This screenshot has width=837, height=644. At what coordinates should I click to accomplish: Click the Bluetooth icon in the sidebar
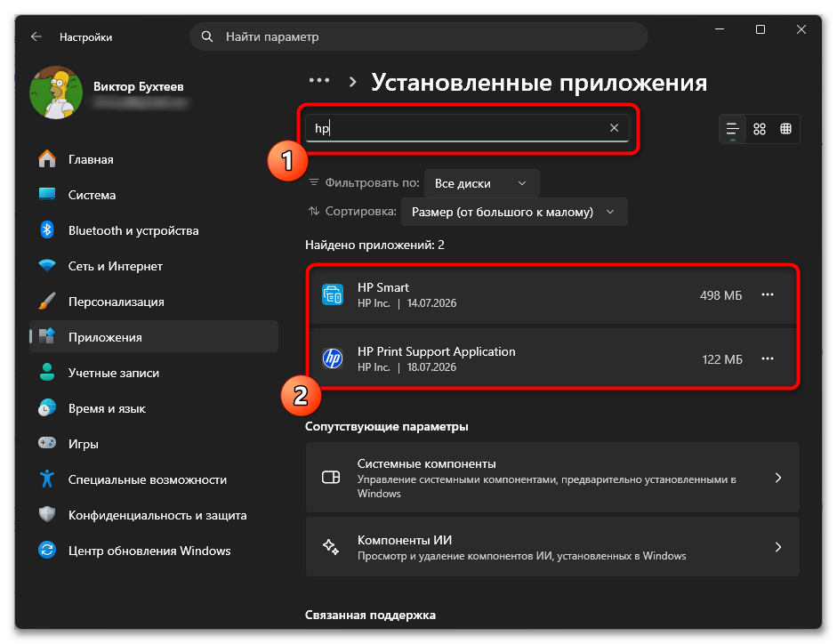(x=47, y=229)
